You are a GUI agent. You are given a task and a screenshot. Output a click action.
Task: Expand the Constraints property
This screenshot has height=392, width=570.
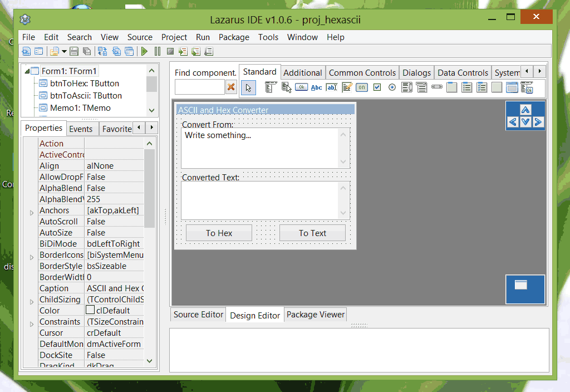(32, 324)
